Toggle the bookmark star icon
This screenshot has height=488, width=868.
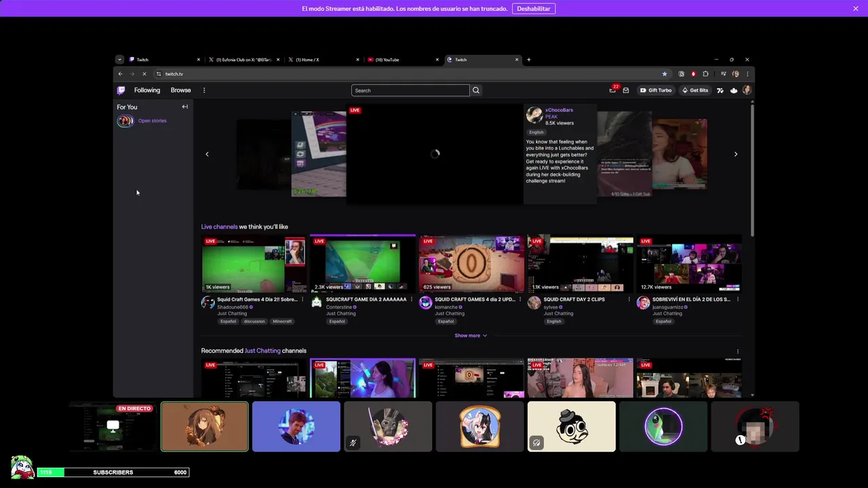click(x=665, y=74)
